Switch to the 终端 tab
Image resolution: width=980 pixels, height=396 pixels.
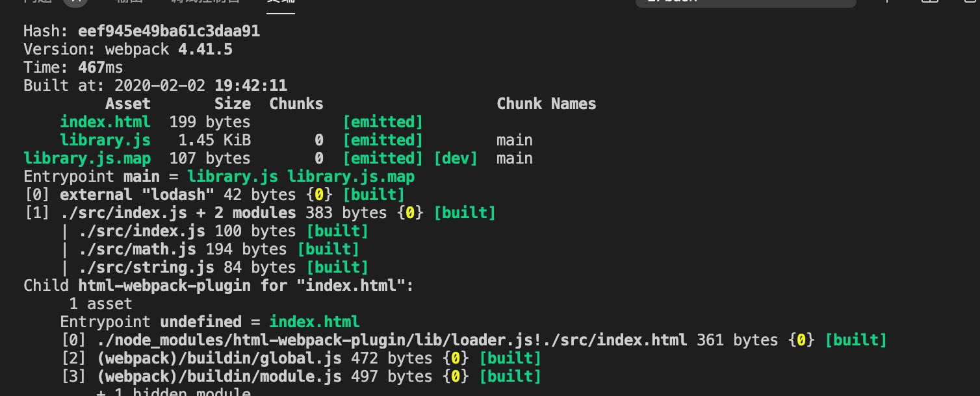pyautogui.click(x=280, y=2)
